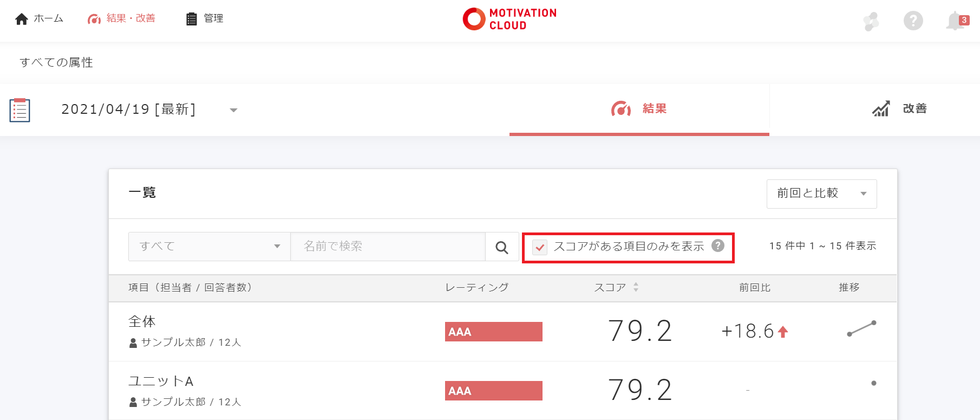Switch to the 改善 tab
Image resolution: width=980 pixels, height=420 pixels.
[x=899, y=109]
